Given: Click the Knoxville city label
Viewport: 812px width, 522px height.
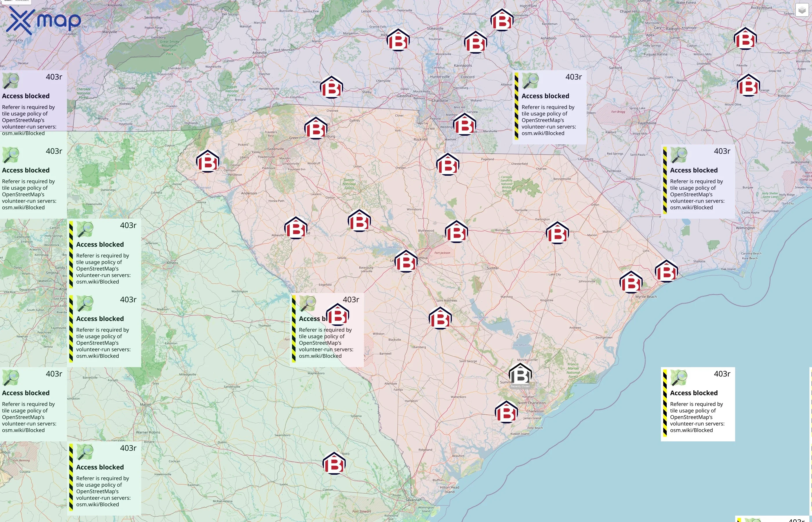Looking at the screenshot, I should (x=115, y=6).
